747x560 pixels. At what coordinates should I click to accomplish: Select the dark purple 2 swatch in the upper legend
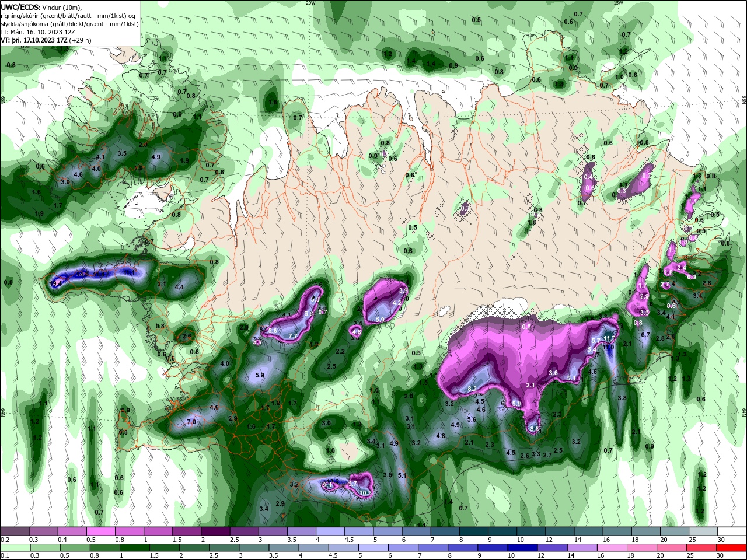tap(215, 531)
